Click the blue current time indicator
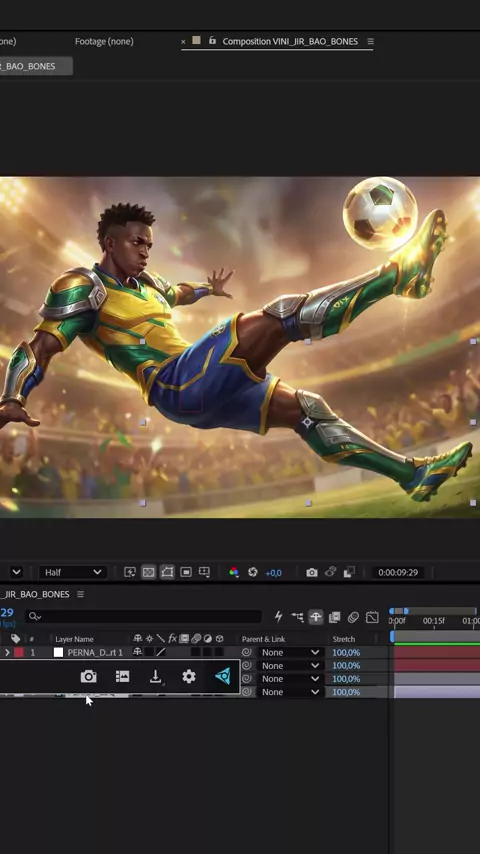 (392, 636)
